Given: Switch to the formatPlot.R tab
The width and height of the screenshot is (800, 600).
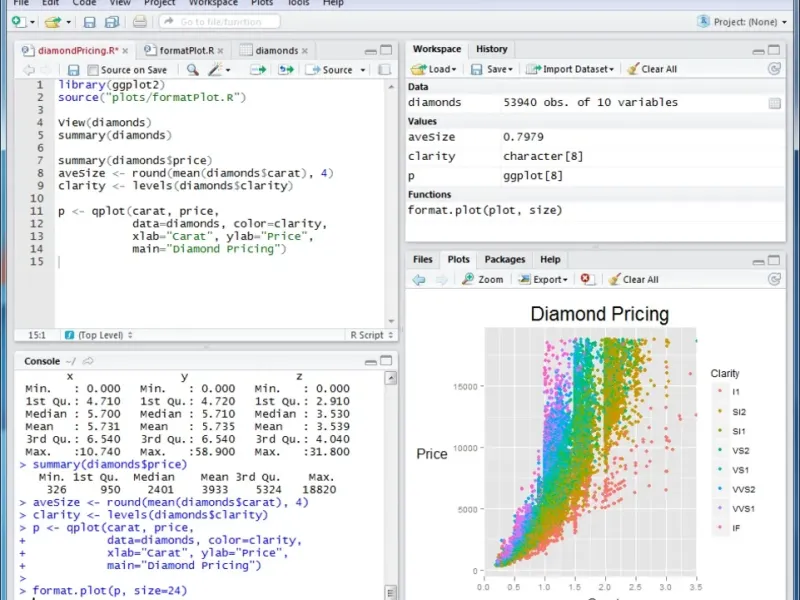Looking at the screenshot, I should coord(187,51).
